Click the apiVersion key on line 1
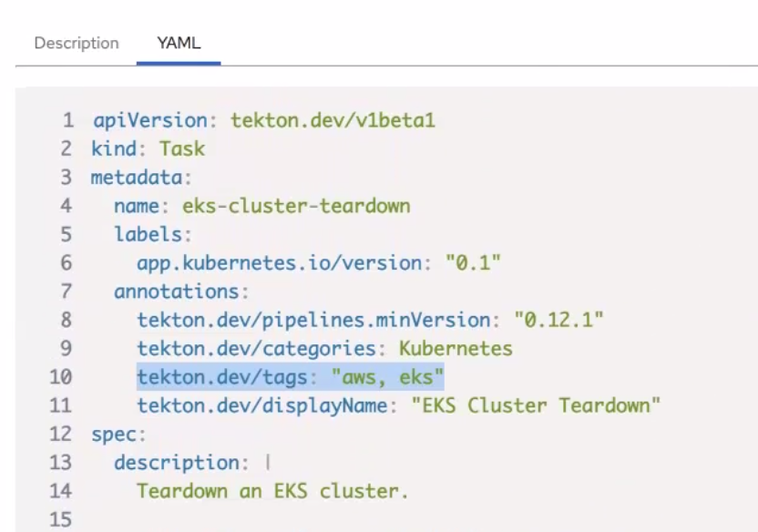 (149, 120)
